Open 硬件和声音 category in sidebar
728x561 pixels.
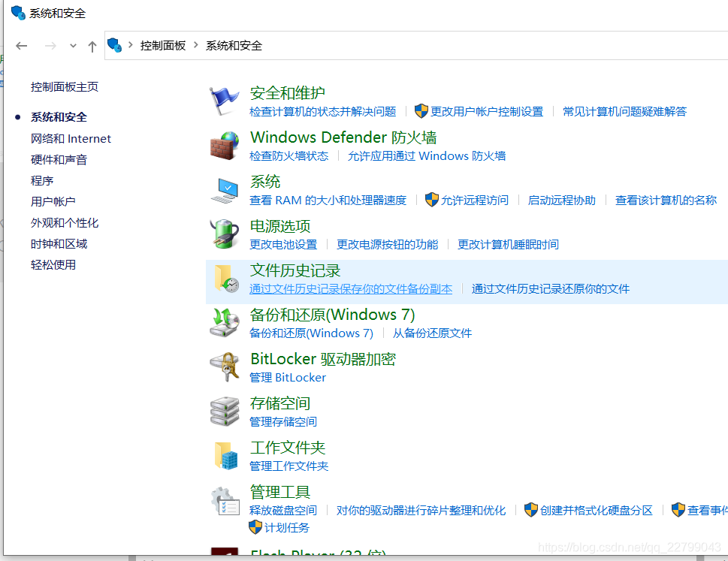pyautogui.click(x=59, y=160)
